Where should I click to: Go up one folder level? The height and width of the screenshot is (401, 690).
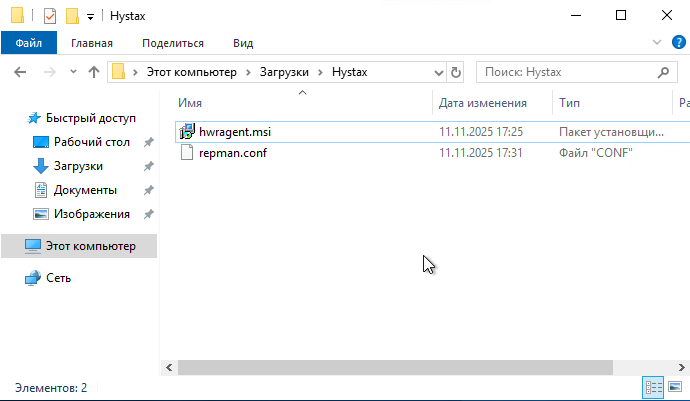pyautogui.click(x=94, y=72)
